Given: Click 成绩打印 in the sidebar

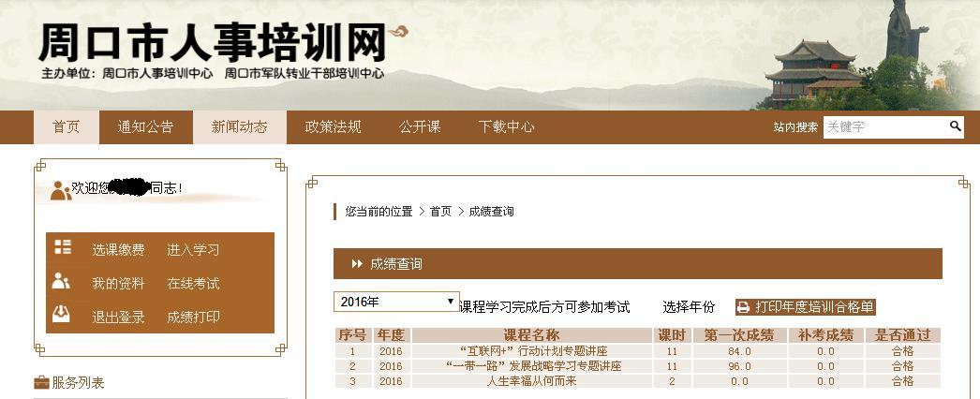Looking at the screenshot, I should pyautogui.click(x=193, y=318).
